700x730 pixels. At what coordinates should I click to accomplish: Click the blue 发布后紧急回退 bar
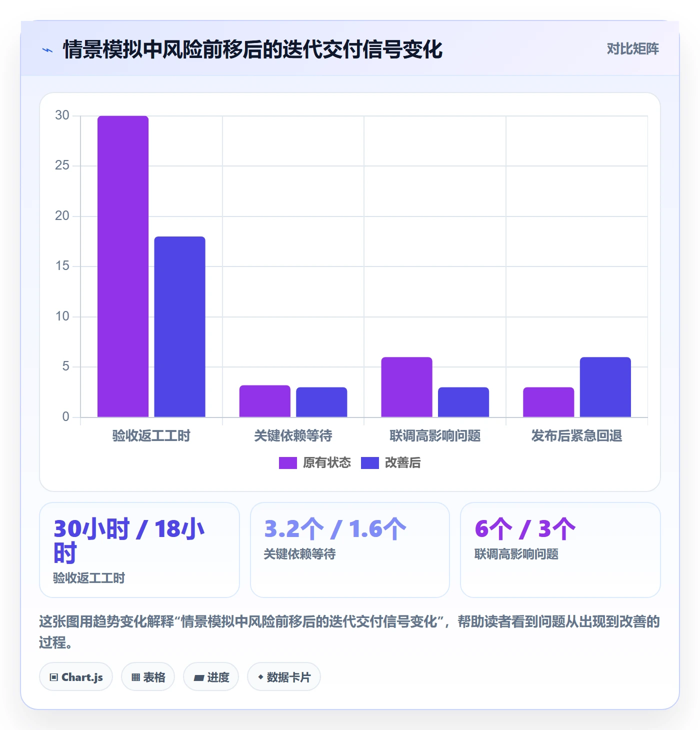605,387
